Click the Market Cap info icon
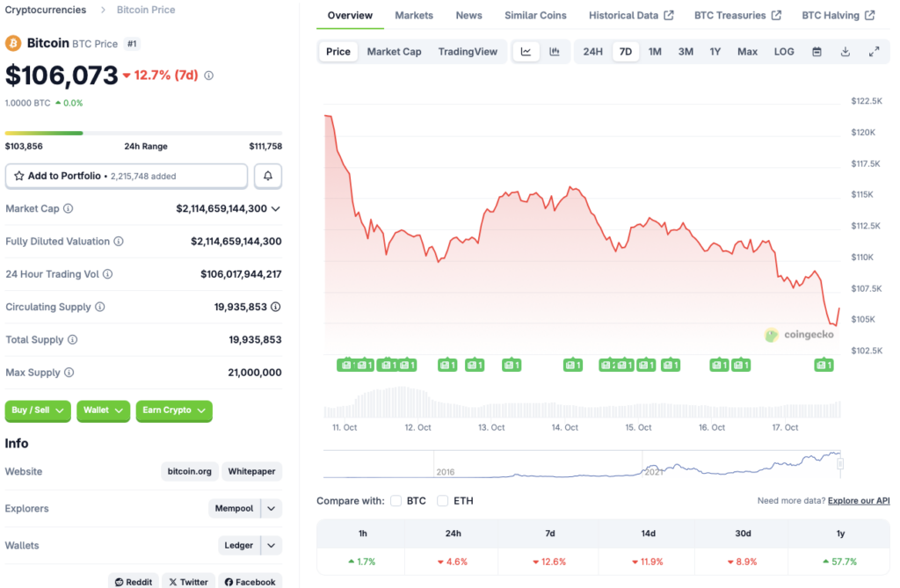 click(x=69, y=209)
